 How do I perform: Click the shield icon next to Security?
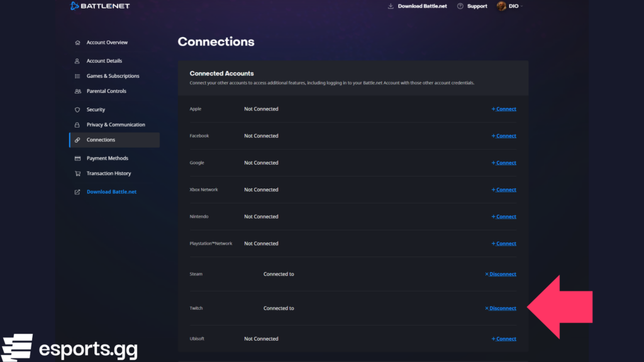pos(76,109)
